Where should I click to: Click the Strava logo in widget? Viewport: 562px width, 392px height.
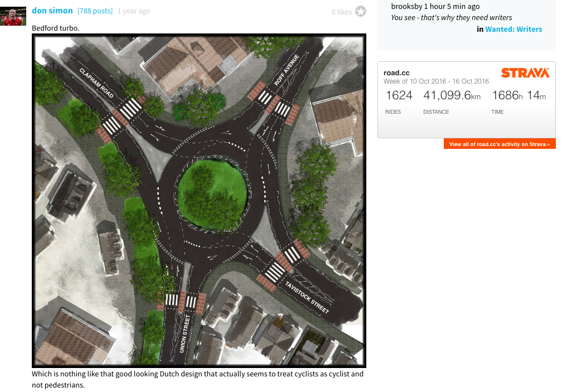click(x=525, y=73)
